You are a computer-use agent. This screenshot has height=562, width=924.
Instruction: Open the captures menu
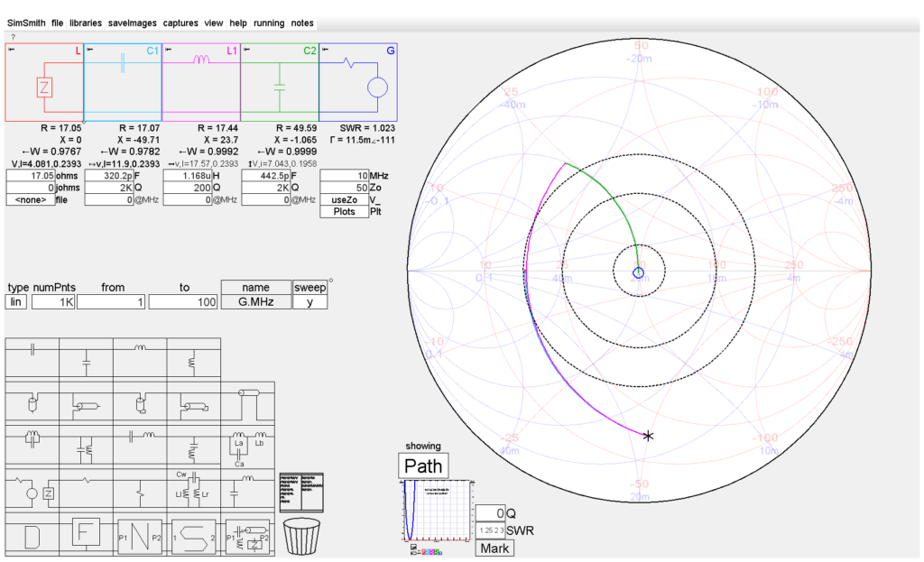tap(180, 23)
